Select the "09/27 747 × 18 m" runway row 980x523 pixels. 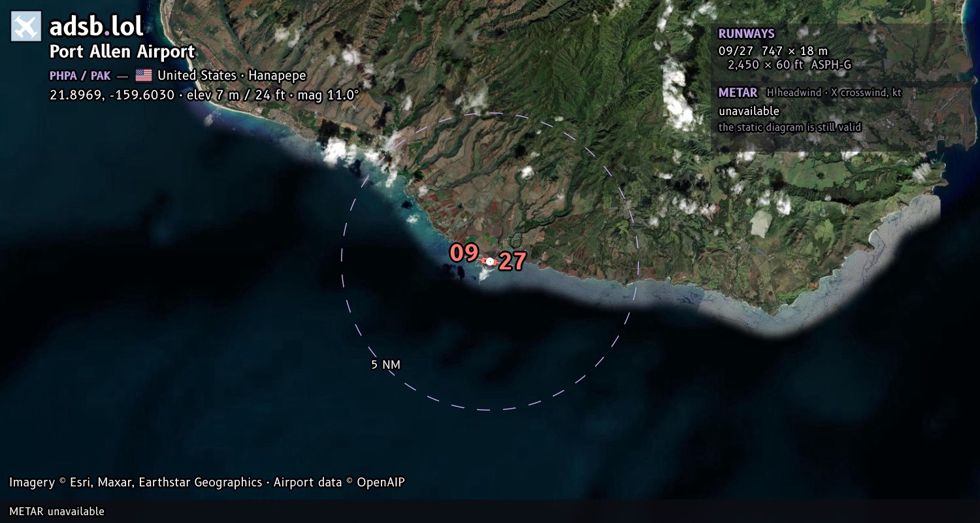[x=774, y=51]
